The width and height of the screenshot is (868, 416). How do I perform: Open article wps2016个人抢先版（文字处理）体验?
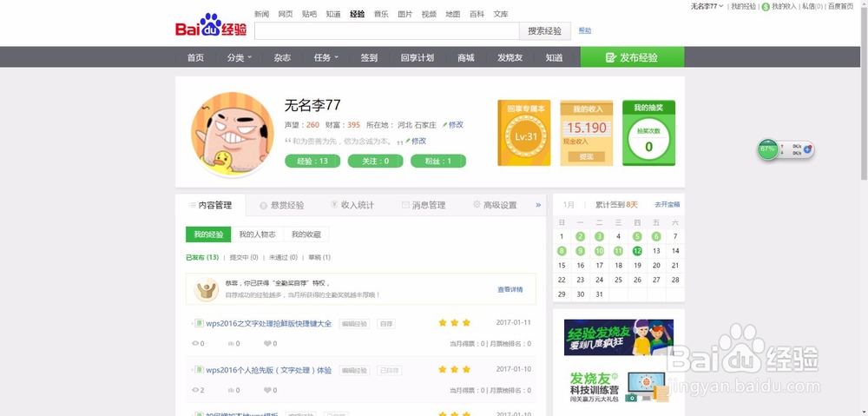pyautogui.click(x=269, y=370)
